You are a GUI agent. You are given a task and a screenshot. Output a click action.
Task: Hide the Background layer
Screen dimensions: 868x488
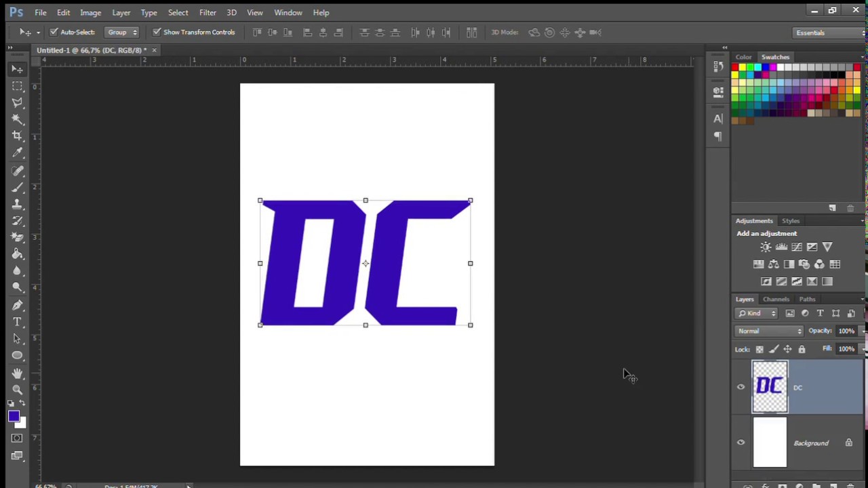[741, 443]
